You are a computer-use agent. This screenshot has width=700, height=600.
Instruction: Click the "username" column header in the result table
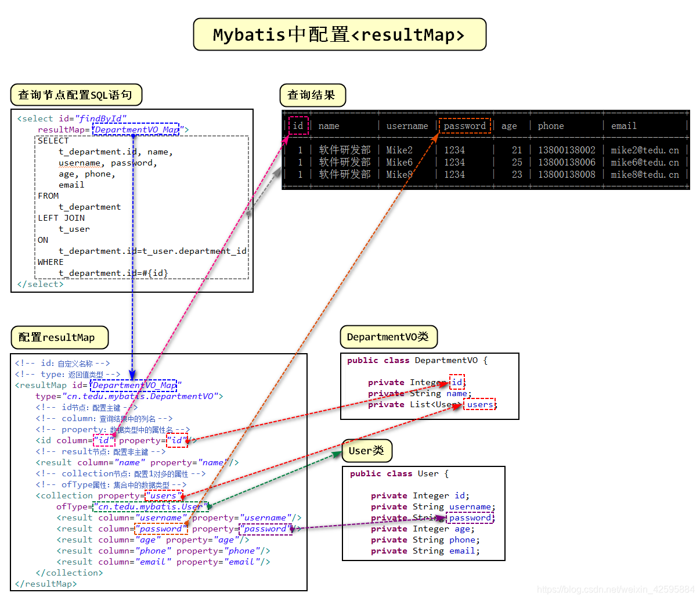(x=407, y=126)
